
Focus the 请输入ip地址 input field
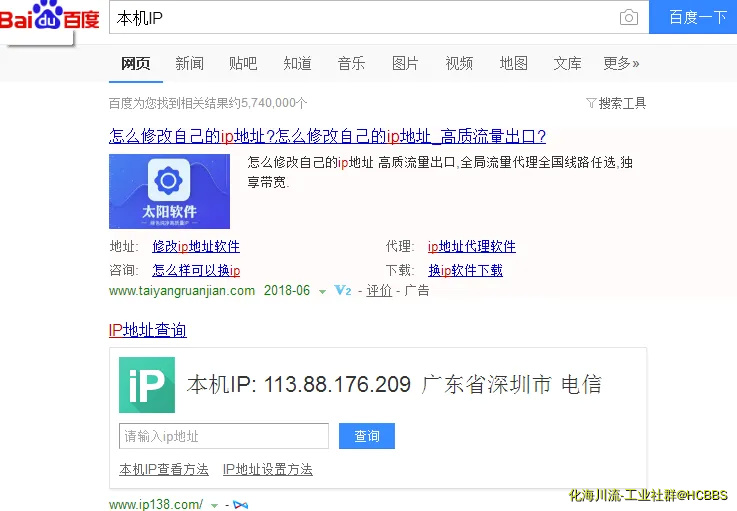pos(223,436)
